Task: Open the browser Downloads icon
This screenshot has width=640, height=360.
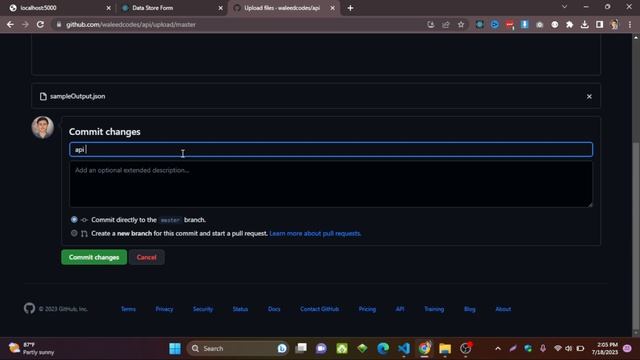Action: point(584,24)
